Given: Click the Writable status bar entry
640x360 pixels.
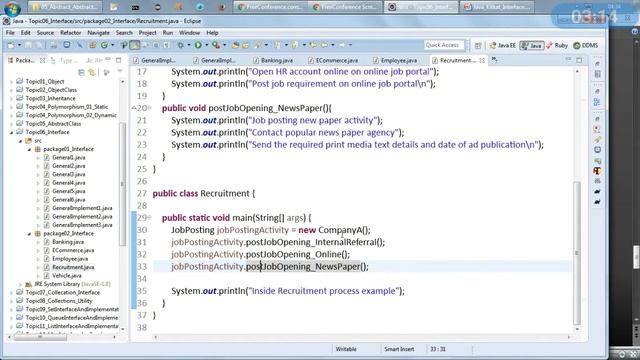Looking at the screenshot, I should coord(346,349).
